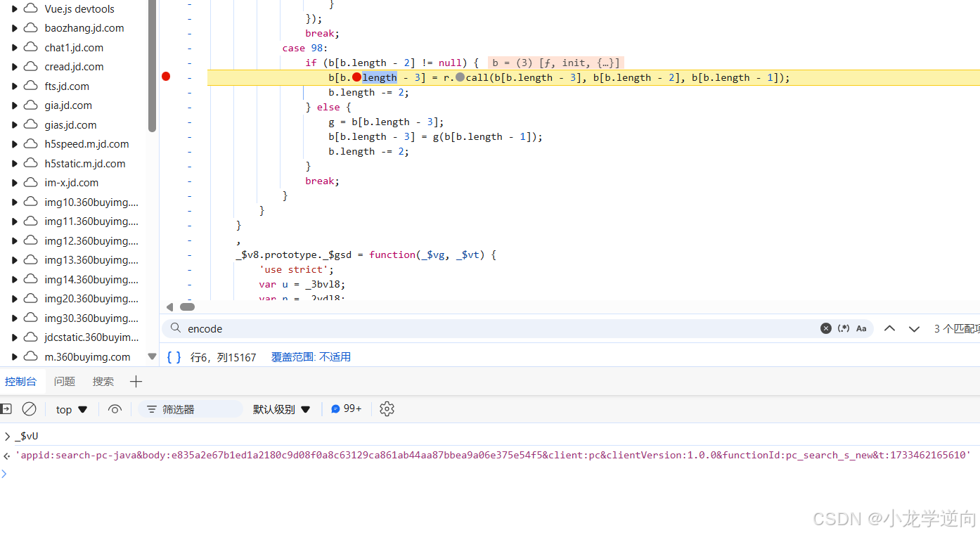Open the 默认级别 log level dropdown
Screen dimensions: 980x535
pos(281,408)
